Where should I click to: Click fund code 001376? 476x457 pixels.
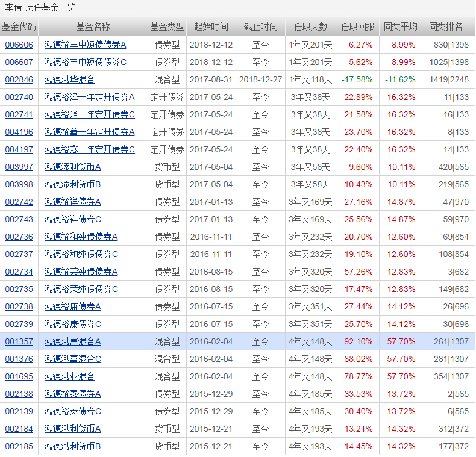click(19, 359)
